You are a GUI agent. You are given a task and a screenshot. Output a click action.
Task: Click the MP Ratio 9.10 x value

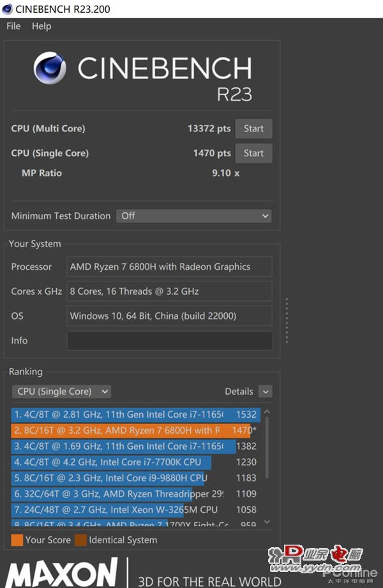(x=226, y=173)
